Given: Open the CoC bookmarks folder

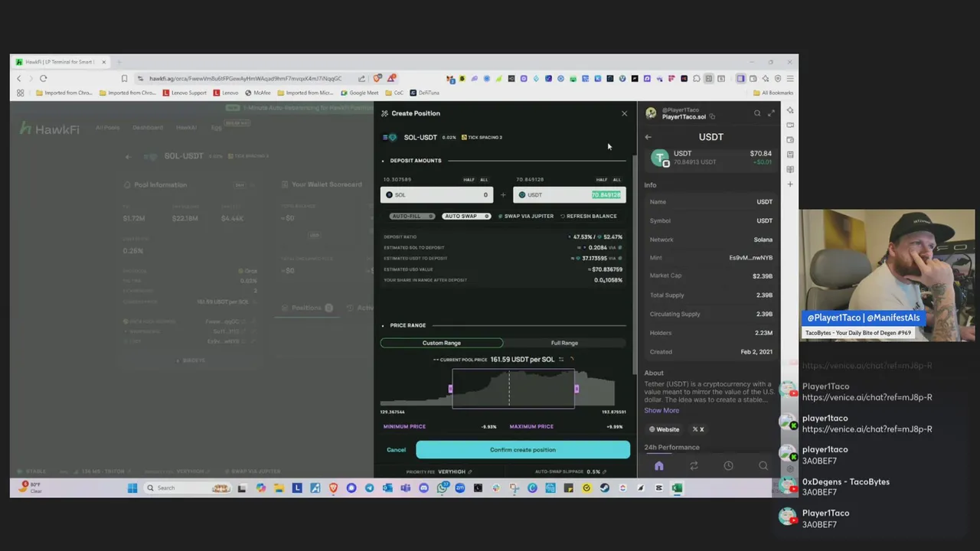Looking at the screenshot, I should pyautogui.click(x=394, y=93).
